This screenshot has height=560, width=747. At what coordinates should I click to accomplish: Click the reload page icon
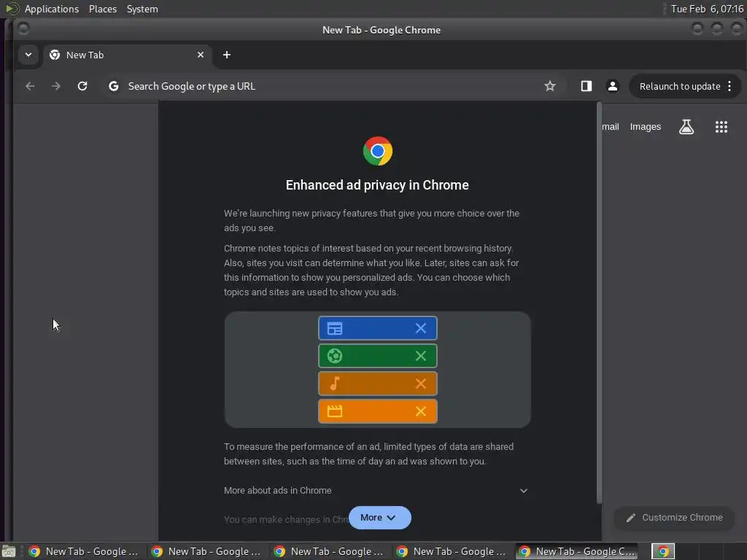click(82, 86)
